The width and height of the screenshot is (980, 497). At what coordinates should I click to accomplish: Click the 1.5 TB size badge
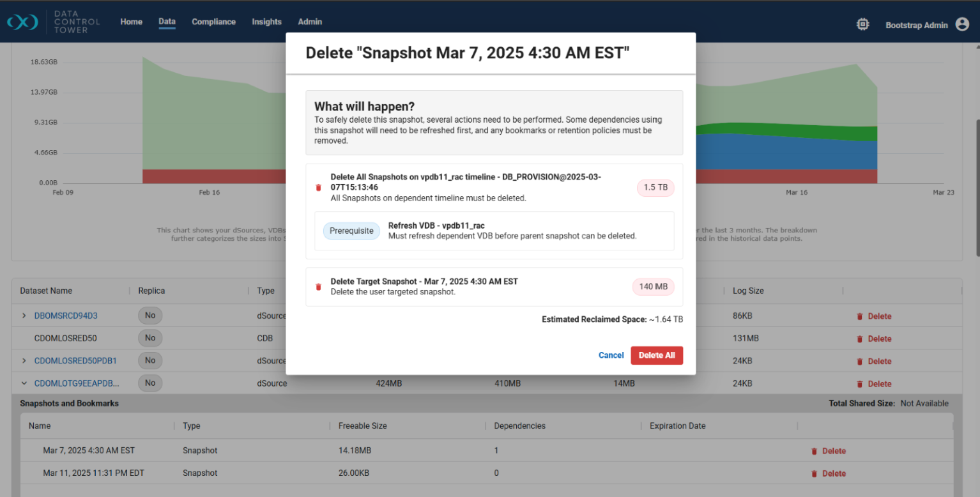click(655, 188)
